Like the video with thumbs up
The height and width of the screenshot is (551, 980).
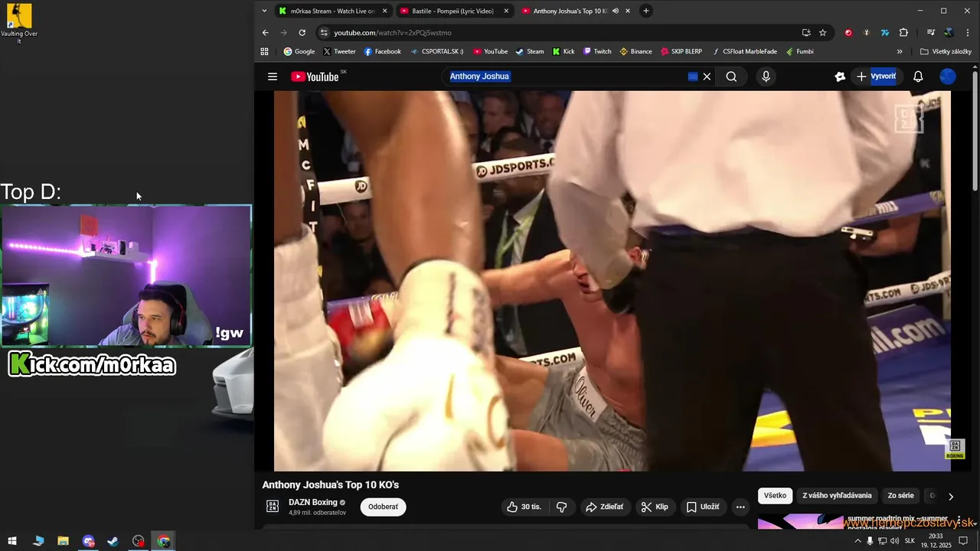pos(524,507)
